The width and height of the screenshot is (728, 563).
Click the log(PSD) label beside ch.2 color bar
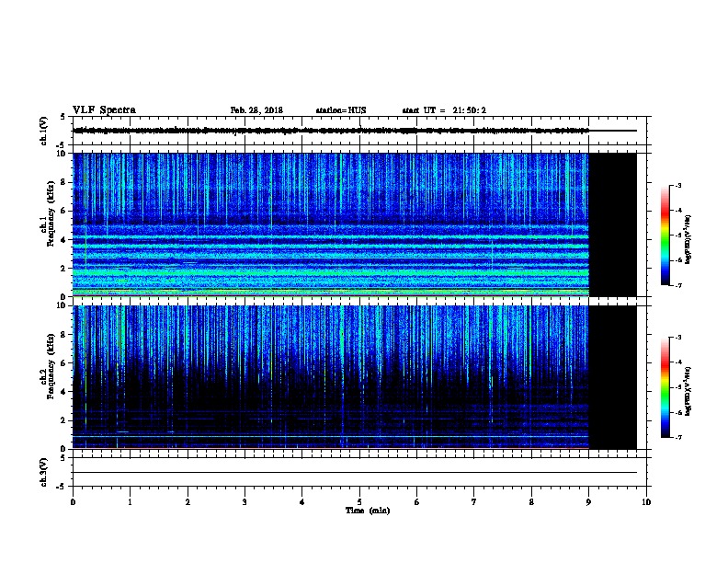[688, 391]
